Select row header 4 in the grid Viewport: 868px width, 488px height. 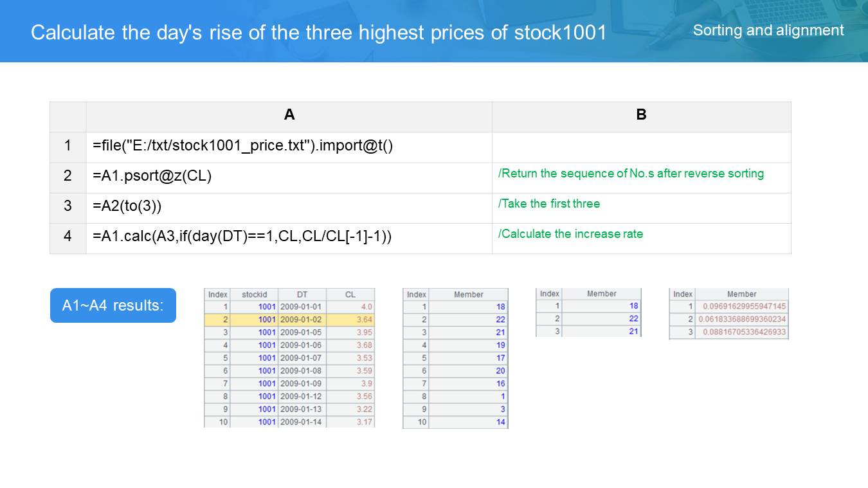click(68, 236)
